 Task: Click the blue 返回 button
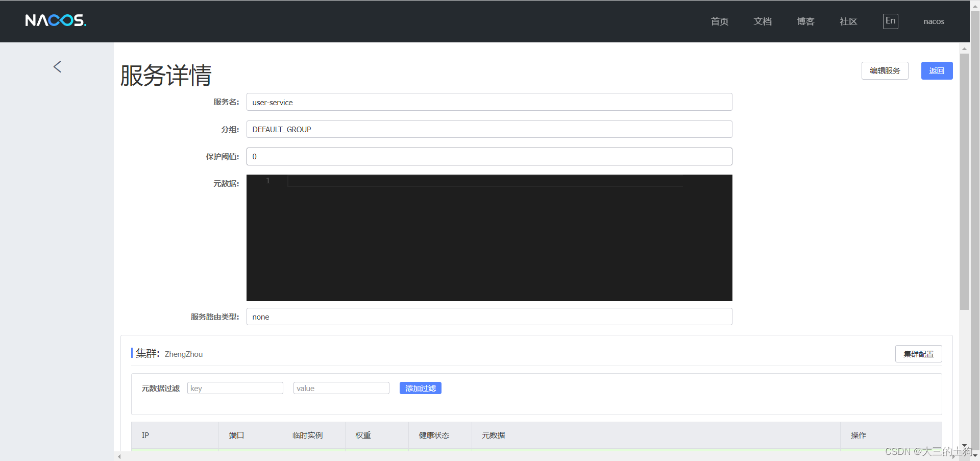point(937,70)
